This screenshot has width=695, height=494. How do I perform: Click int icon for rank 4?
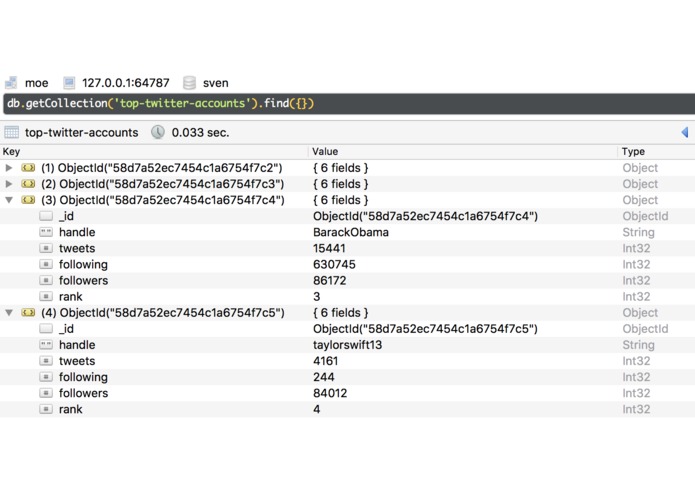coord(46,409)
